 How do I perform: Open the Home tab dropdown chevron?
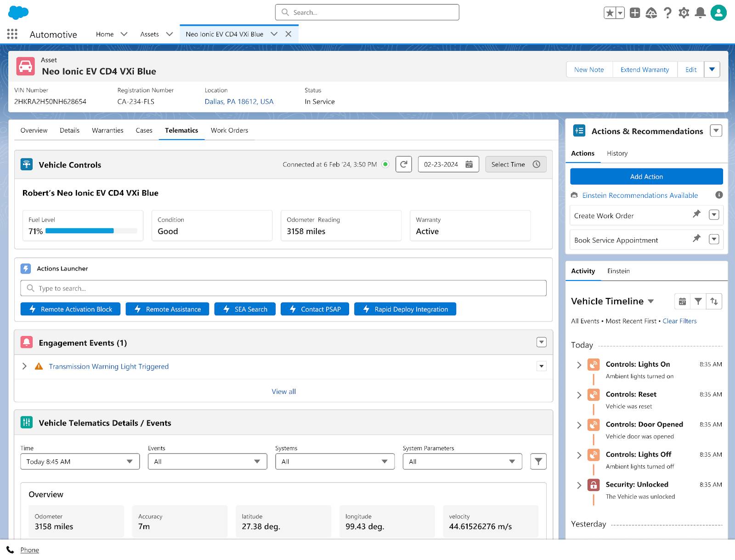coord(124,34)
